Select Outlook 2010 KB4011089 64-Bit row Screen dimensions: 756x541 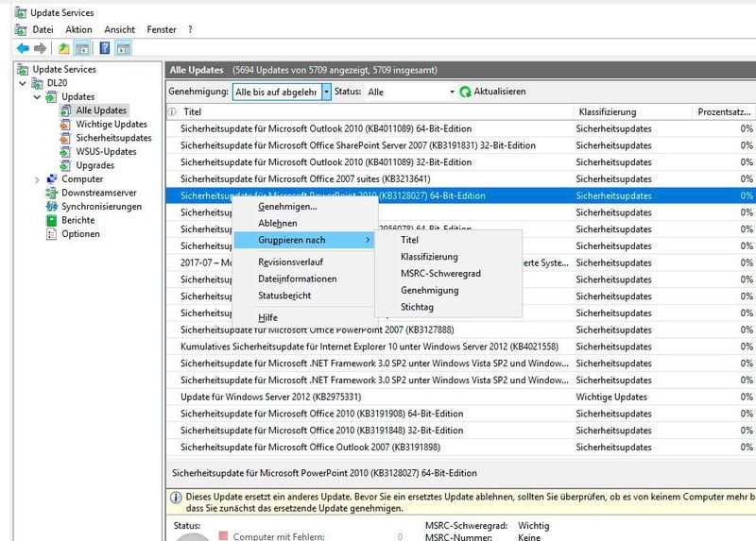coord(461,128)
